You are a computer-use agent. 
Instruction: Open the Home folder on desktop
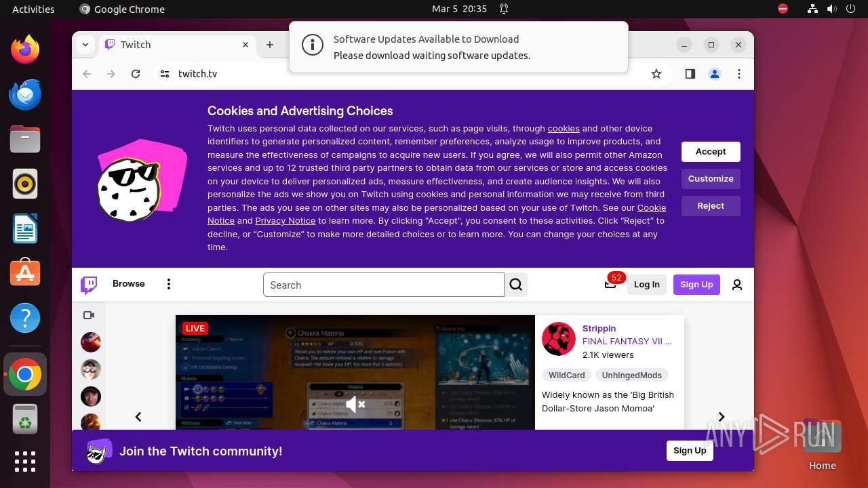pos(822,445)
